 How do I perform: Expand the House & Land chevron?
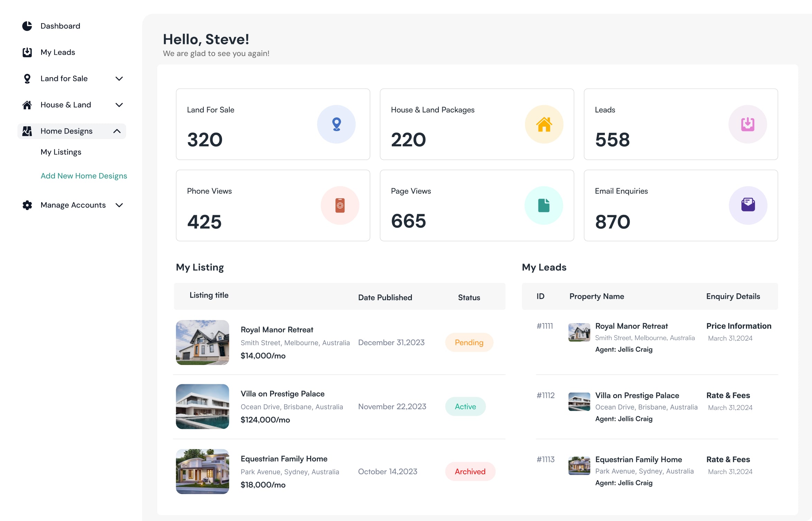[119, 105]
